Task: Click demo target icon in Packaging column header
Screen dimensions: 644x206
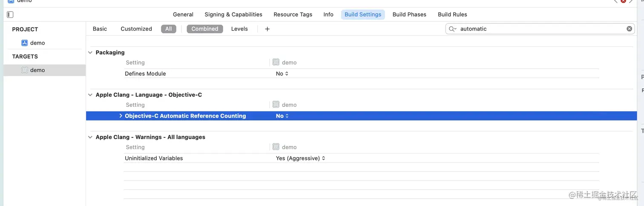Action: pos(276,63)
